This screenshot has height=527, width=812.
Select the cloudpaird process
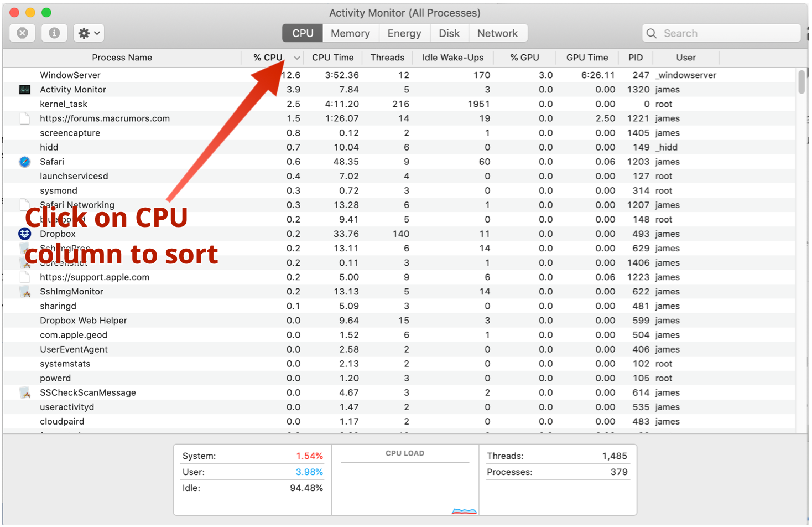click(x=62, y=421)
